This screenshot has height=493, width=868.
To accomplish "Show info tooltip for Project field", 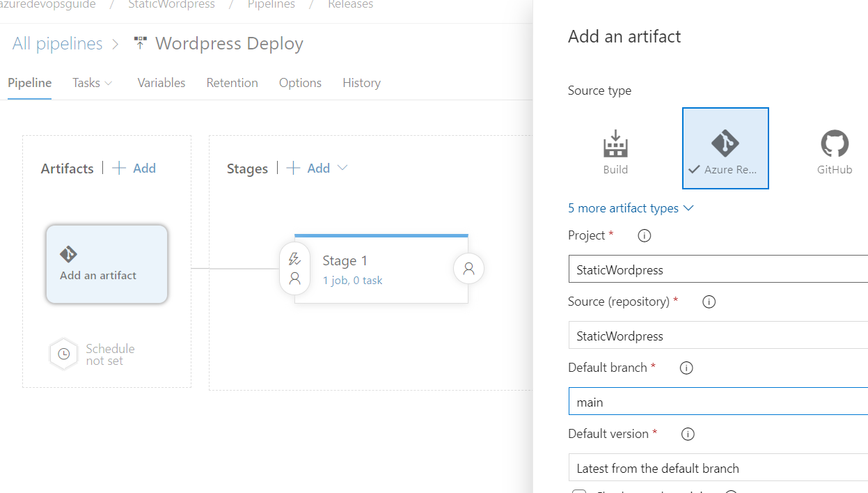I will (x=645, y=236).
